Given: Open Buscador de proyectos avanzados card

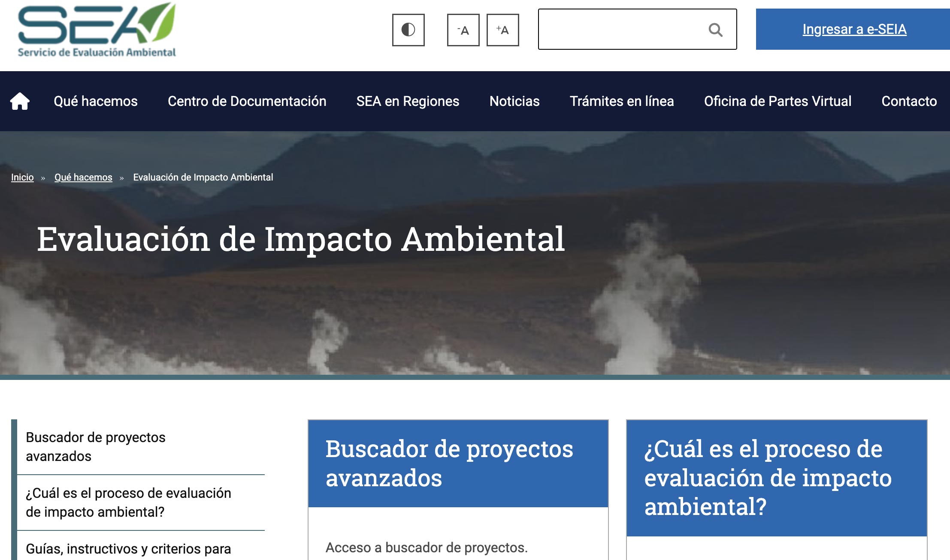Looking at the screenshot, I should [x=458, y=464].
